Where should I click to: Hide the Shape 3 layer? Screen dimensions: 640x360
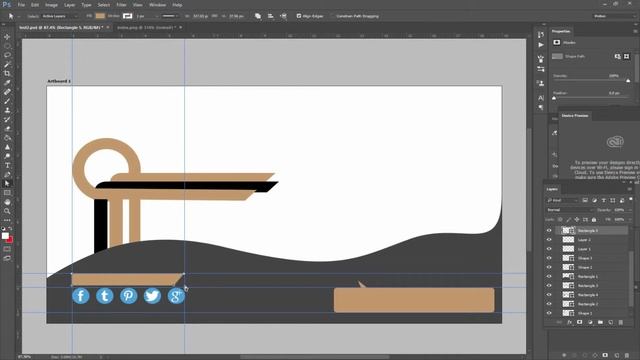pyautogui.click(x=549, y=258)
